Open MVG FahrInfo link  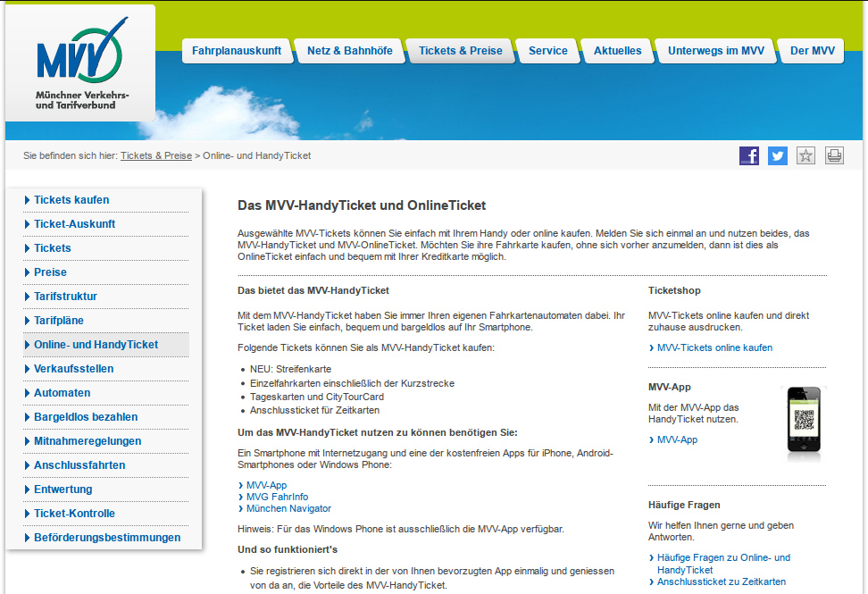(x=277, y=498)
